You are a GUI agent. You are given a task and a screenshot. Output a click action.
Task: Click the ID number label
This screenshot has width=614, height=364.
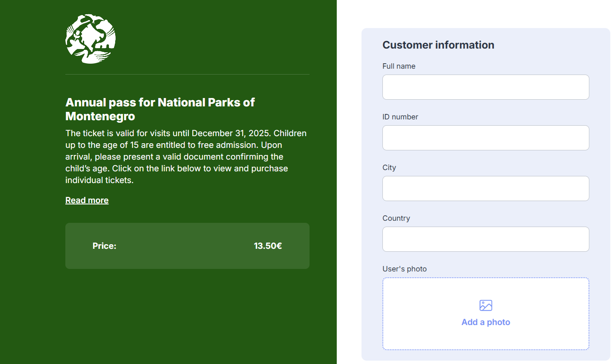[400, 117]
